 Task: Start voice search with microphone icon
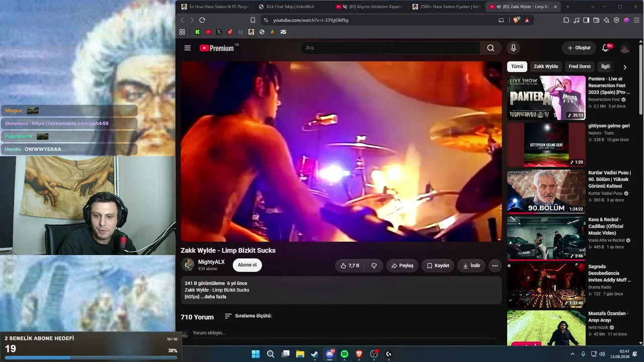pyautogui.click(x=513, y=48)
